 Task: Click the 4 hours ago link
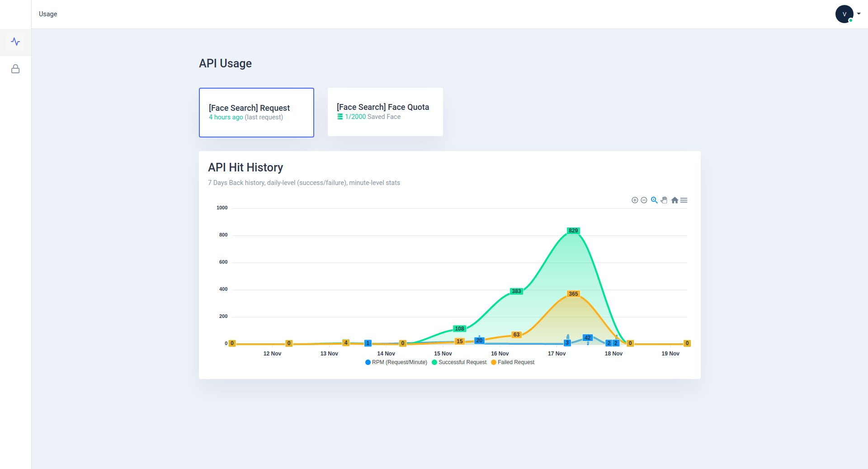click(x=226, y=117)
